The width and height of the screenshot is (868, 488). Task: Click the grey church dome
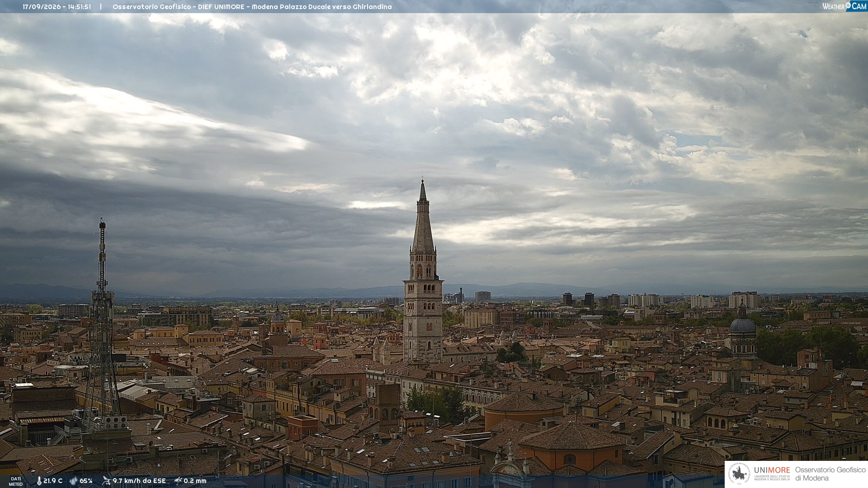pyautogui.click(x=743, y=325)
